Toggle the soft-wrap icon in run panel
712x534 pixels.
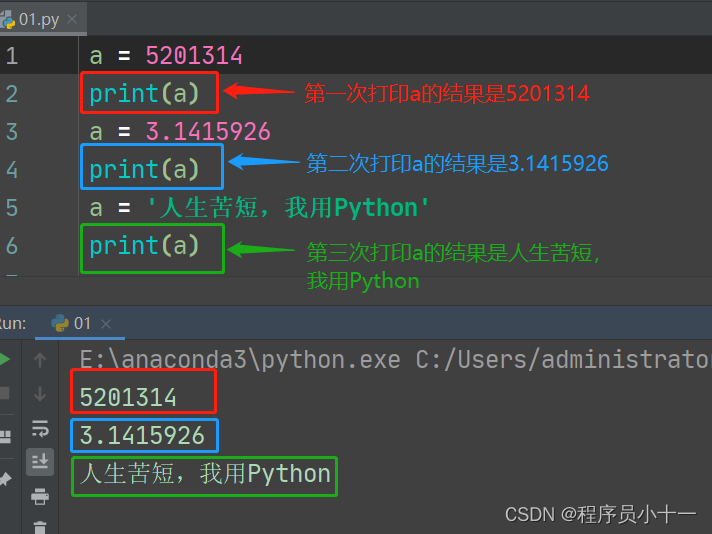[40, 428]
